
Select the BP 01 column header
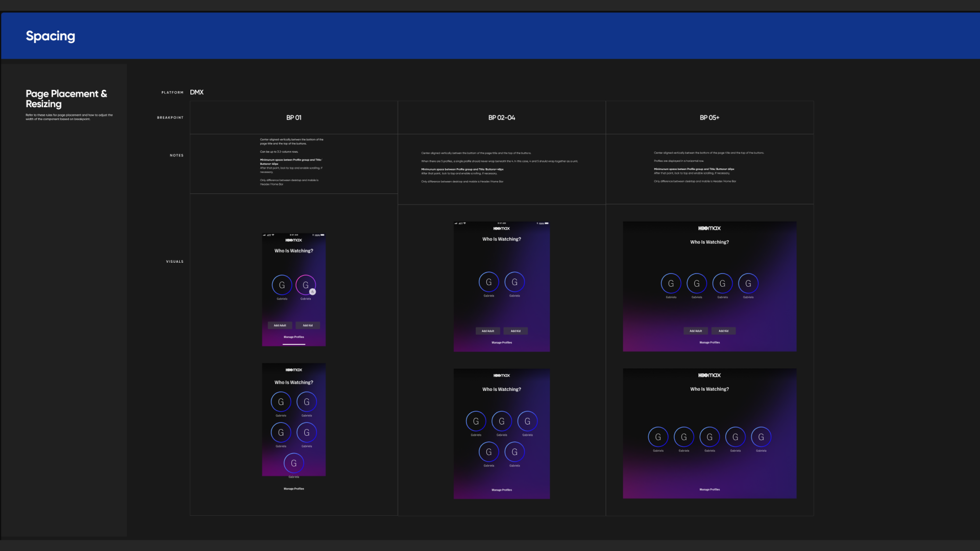tap(294, 117)
